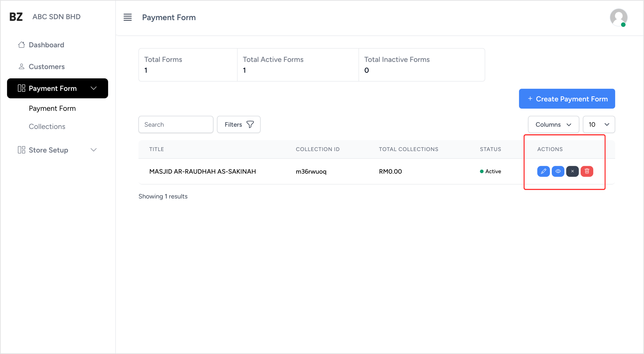The image size is (644, 354).
Task: Click Create Payment Form button
Action: [567, 99]
